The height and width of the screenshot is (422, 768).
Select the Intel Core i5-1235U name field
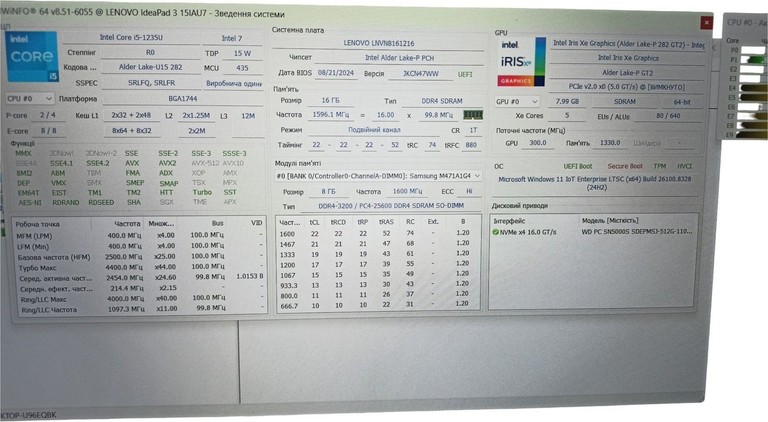[131, 38]
